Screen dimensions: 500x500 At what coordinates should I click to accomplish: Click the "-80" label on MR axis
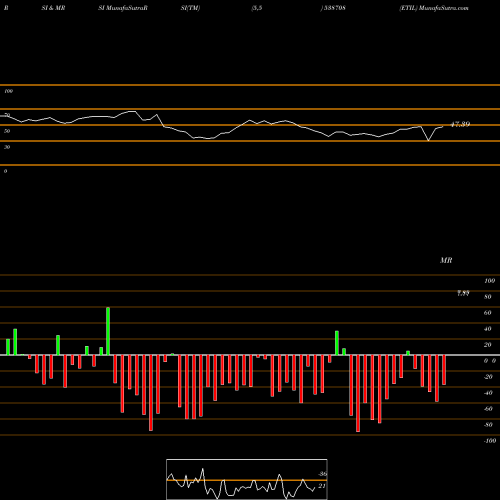pyautogui.click(x=488, y=425)
